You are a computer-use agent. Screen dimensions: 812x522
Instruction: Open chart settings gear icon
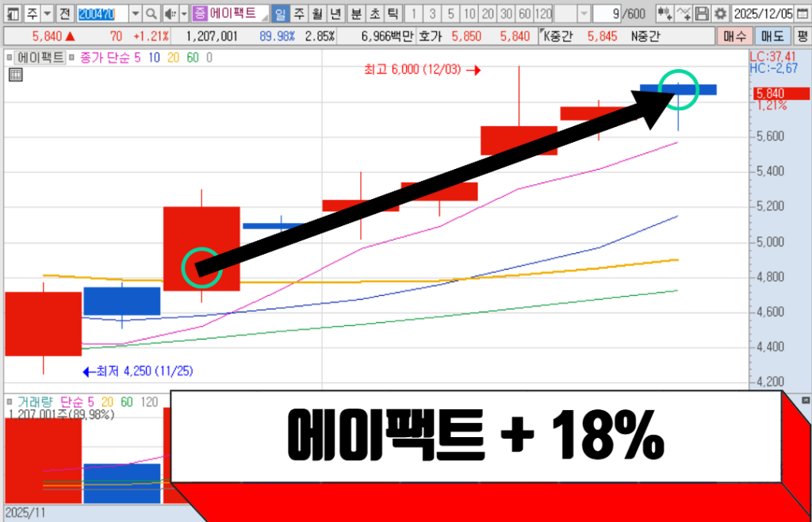point(719,13)
